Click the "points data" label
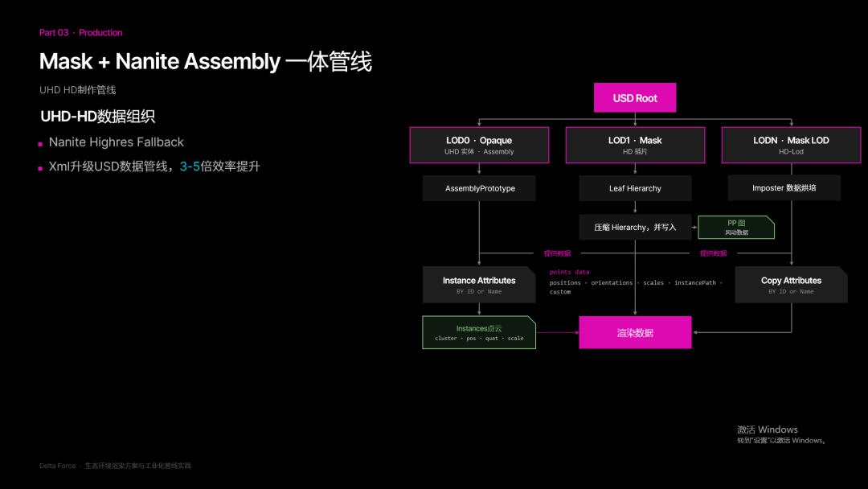The width and height of the screenshot is (868, 489). pyautogui.click(x=569, y=272)
